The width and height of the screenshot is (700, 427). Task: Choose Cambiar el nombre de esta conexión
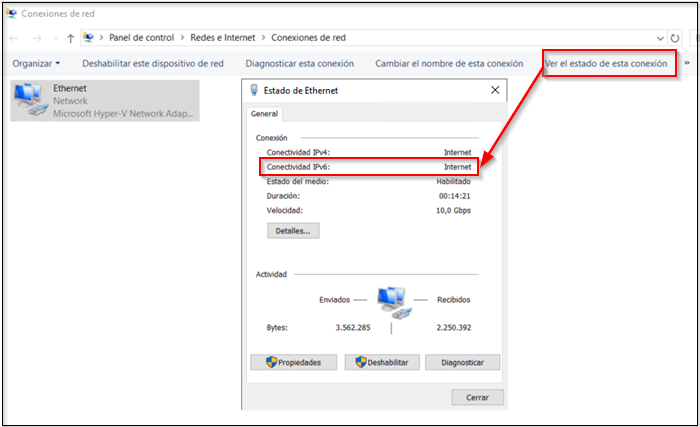pyautogui.click(x=449, y=63)
